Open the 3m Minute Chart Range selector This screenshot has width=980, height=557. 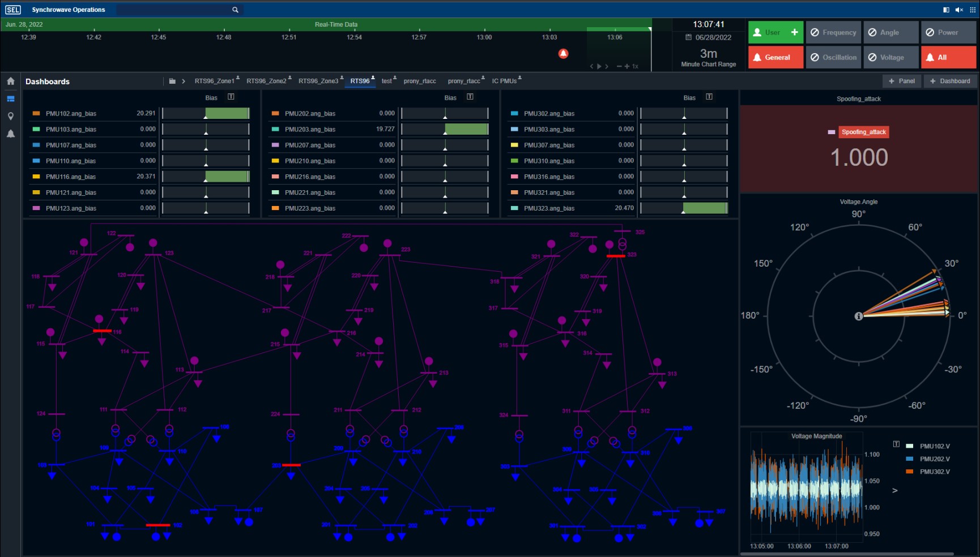(709, 57)
